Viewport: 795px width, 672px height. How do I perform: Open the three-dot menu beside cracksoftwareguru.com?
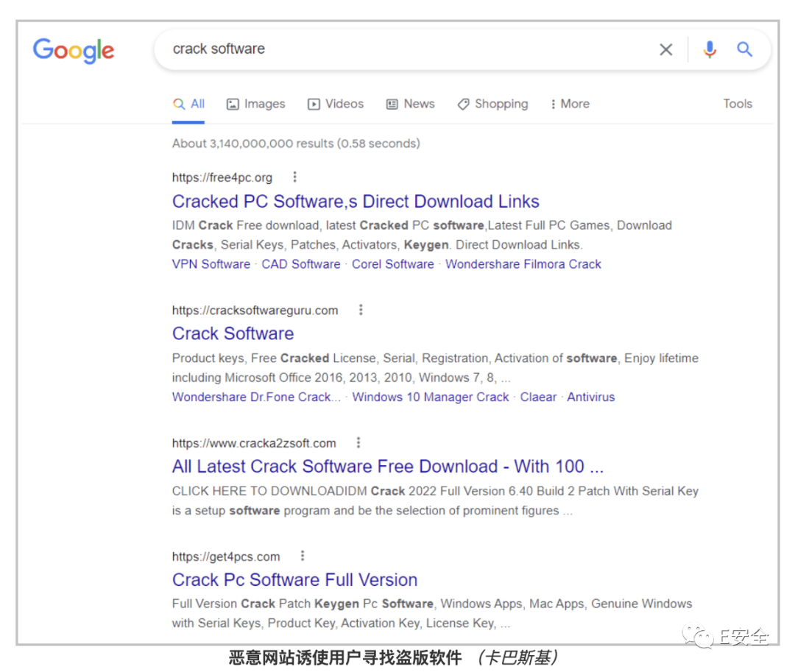click(x=361, y=310)
